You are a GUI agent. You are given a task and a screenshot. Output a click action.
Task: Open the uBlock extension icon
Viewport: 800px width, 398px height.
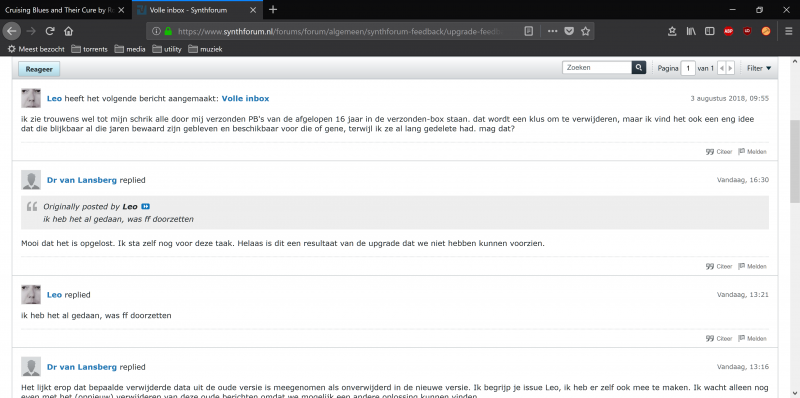(x=747, y=31)
